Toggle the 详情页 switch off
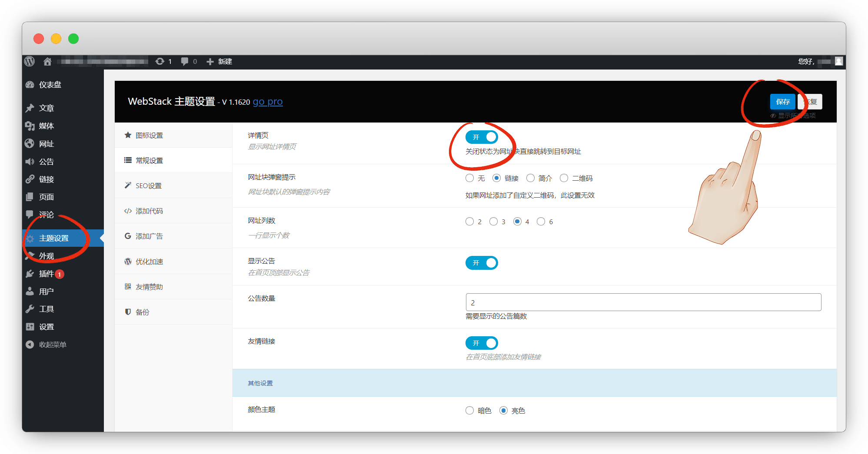The width and height of the screenshot is (868, 454). pyautogui.click(x=482, y=137)
